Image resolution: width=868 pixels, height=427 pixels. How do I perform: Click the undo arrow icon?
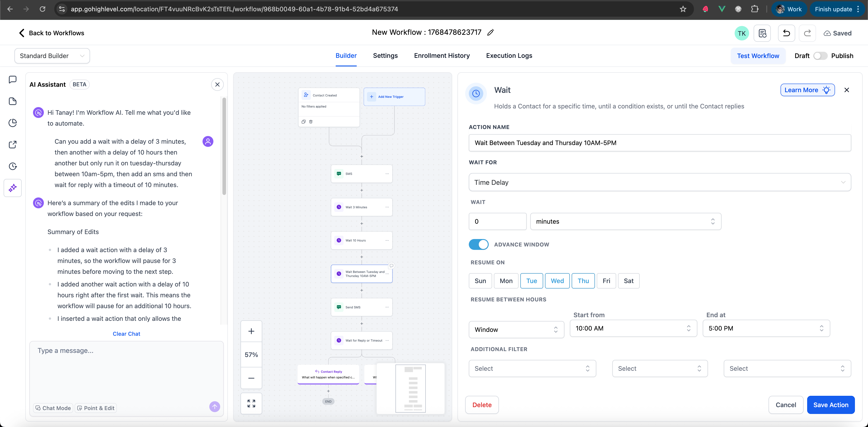pyautogui.click(x=786, y=33)
